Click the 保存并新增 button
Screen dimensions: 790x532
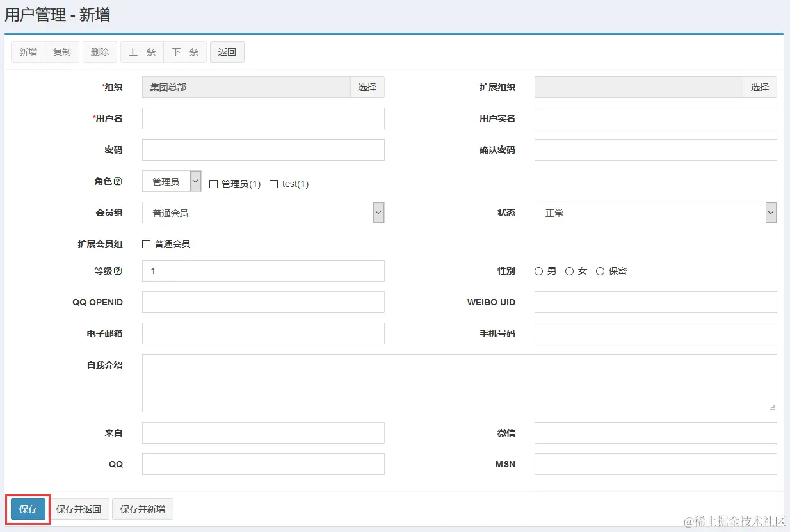(x=143, y=509)
